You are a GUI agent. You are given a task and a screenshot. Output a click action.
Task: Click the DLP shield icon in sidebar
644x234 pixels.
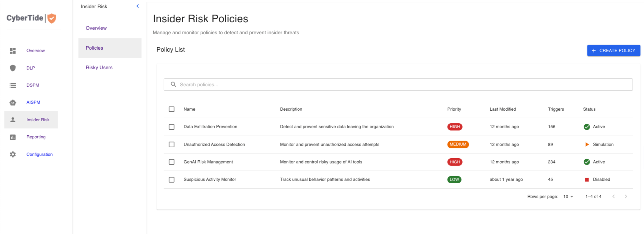pos(13,68)
